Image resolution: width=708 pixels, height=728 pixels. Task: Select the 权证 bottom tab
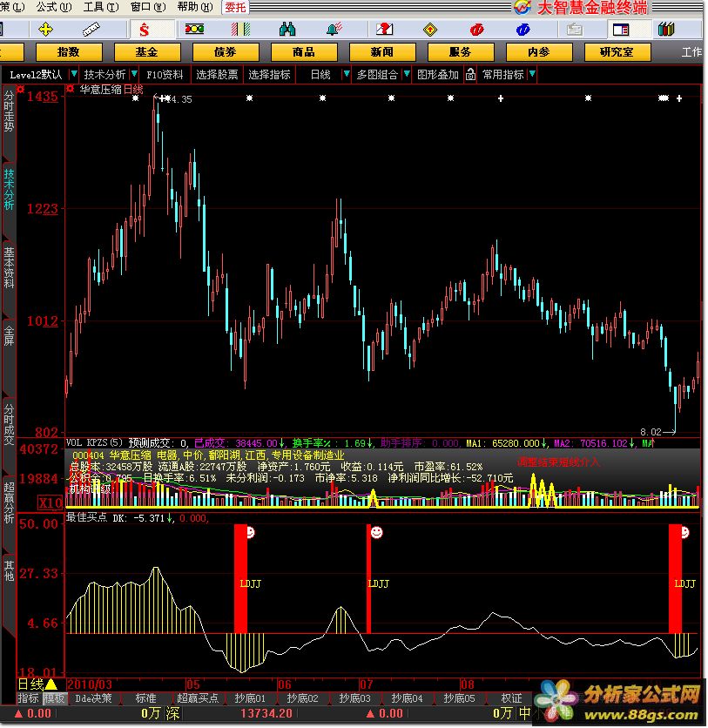click(511, 698)
